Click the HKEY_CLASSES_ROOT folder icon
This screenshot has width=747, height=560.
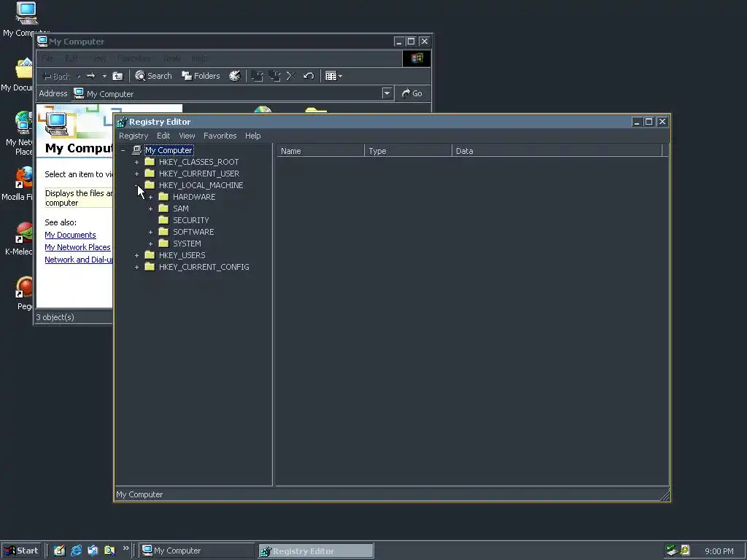click(x=150, y=161)
